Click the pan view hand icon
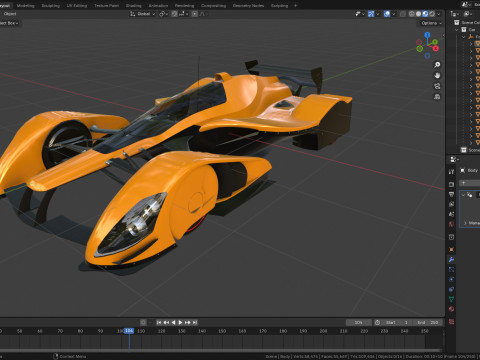This screenshot has width=480, height=360. tap(437, 75)
